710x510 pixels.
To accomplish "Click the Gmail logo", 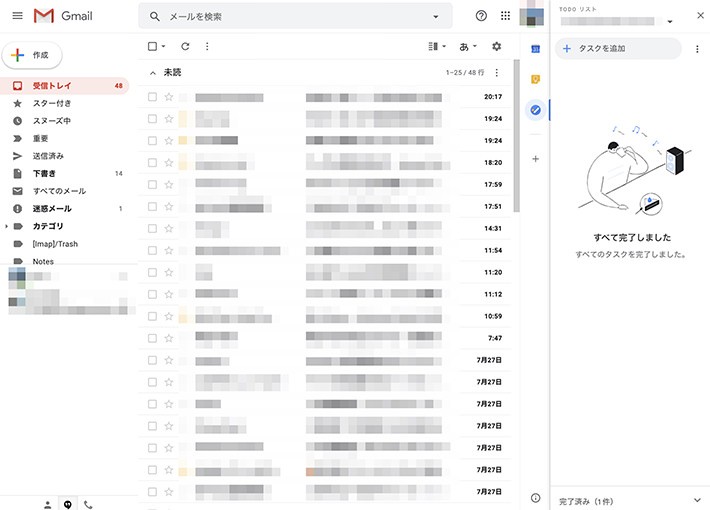I will [x=63, y=16].
